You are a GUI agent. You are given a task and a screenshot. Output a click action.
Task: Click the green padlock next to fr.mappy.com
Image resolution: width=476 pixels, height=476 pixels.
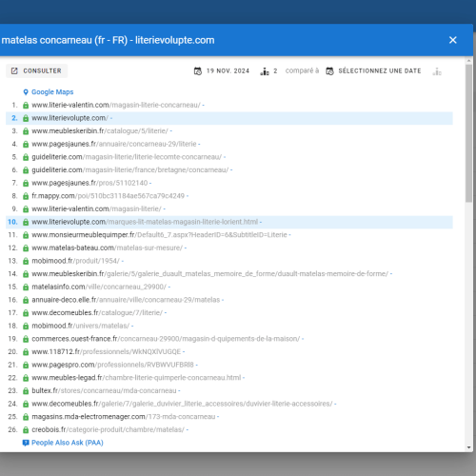(26, 196)
